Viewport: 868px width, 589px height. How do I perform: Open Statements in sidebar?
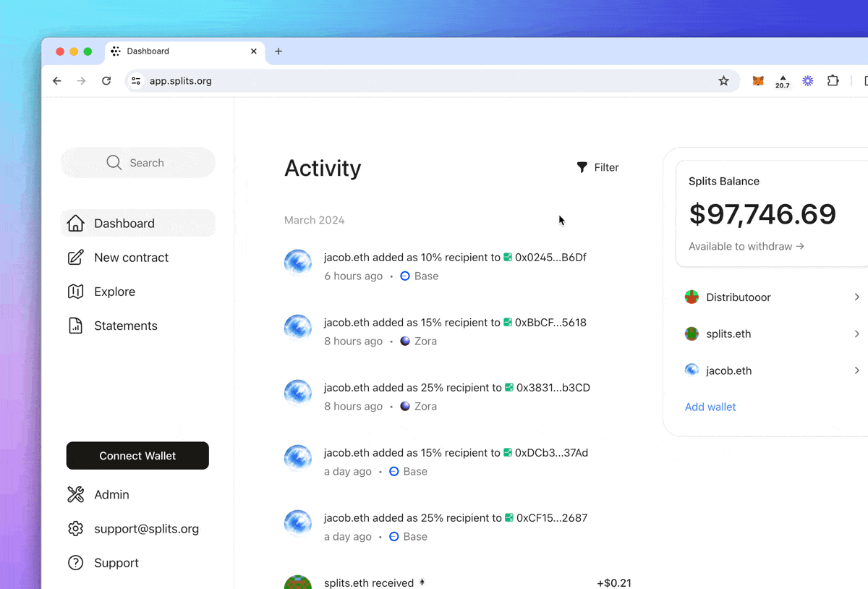pos(112,326)
